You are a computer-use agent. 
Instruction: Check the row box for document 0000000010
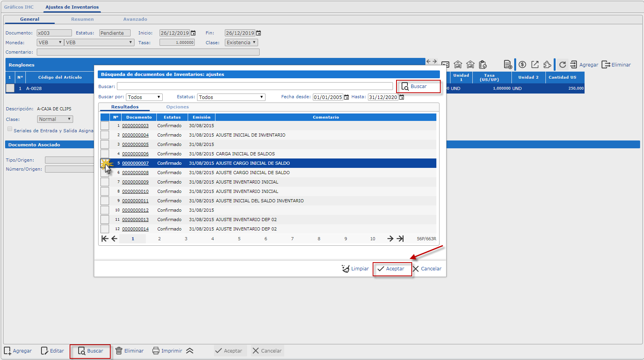105,191
